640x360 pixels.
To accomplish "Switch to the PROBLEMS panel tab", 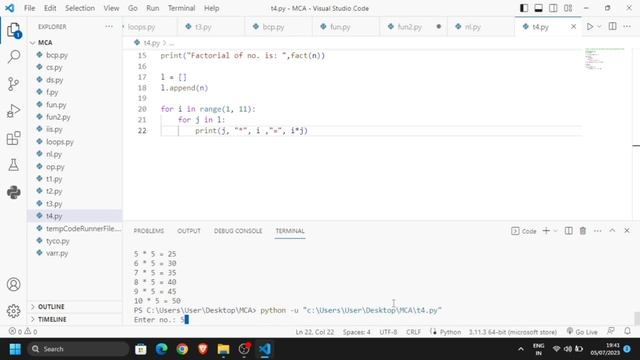I will pos(149,231).
